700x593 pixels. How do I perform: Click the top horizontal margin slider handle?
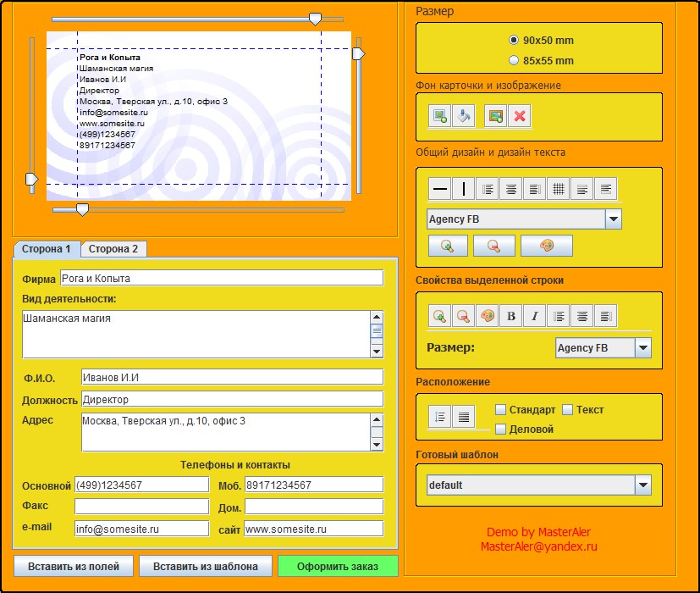point(315,19)
